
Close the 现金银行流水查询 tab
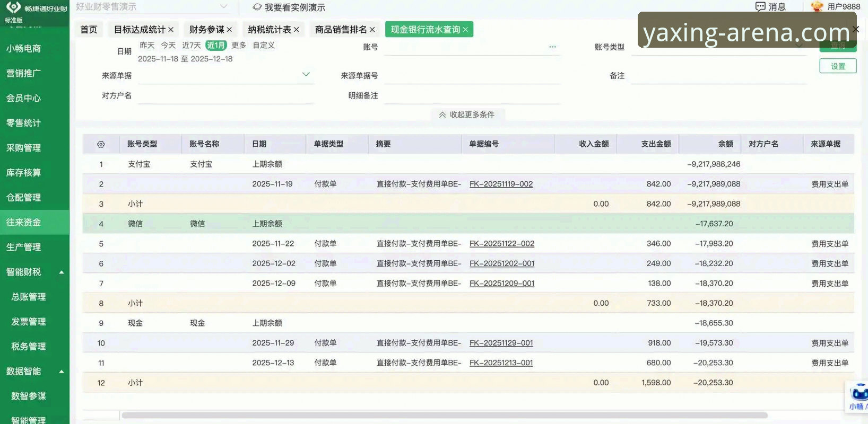[465, 30]
